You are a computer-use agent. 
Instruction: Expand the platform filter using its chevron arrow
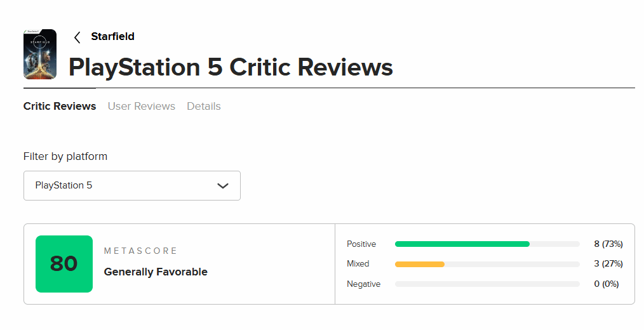click(222, 186)
